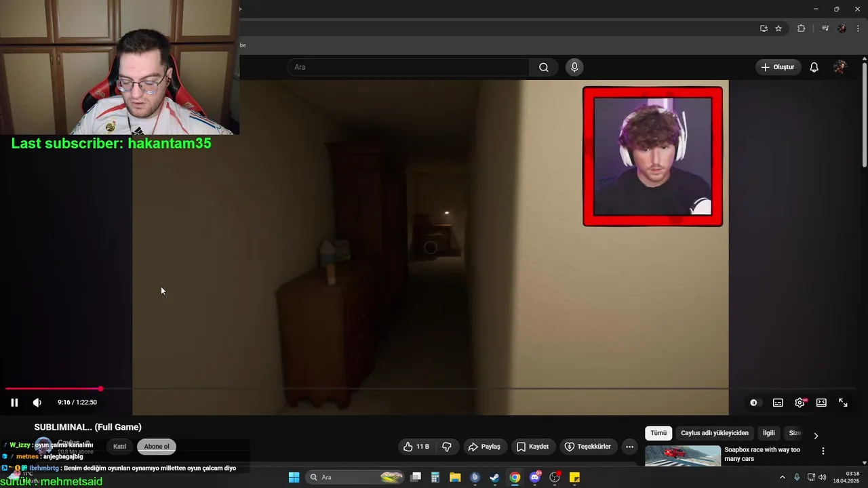Click the video title SUBLIMINAL.. (Full Game)
Image resolution: width=868 pixels, height=488 pixels.
tap(88, 427)
